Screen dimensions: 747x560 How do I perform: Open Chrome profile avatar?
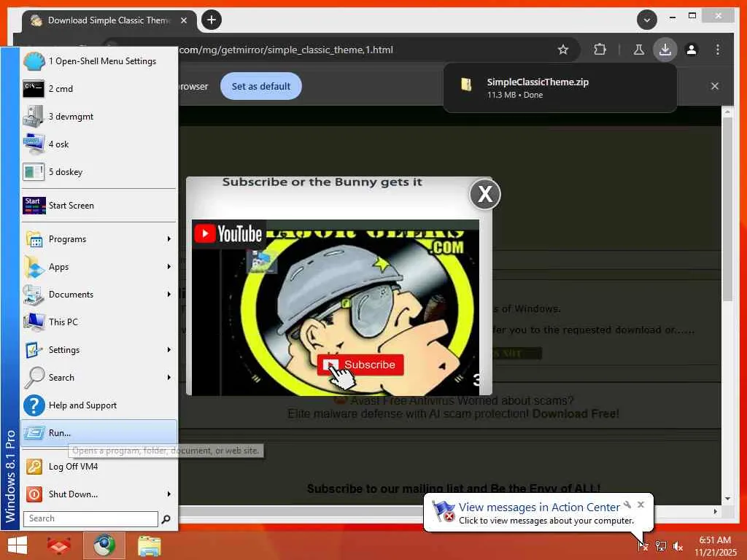tap(692, 50)
